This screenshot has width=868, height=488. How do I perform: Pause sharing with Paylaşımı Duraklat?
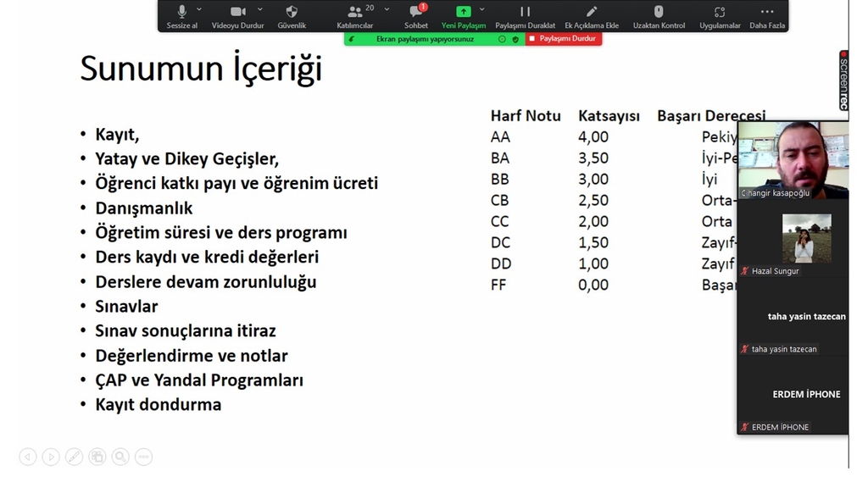coord(525,16)
